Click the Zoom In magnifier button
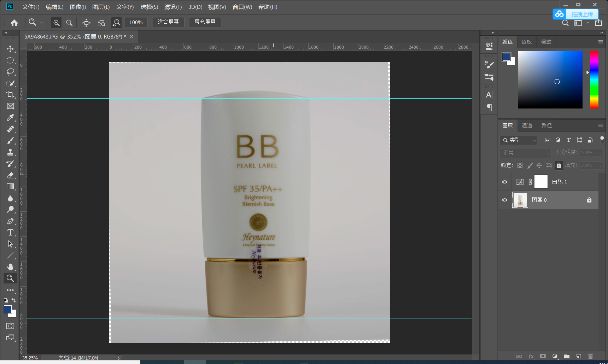608x364 pixels. point(56,23)
